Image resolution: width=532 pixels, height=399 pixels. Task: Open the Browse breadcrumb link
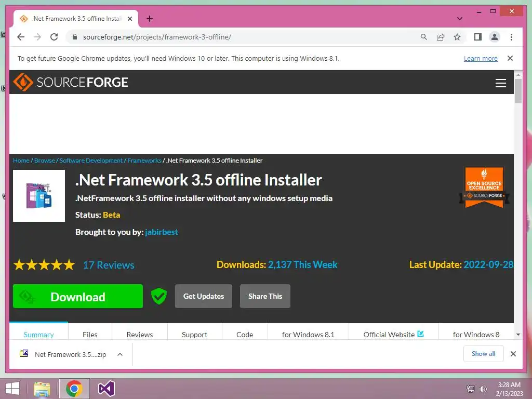[45, 161]
